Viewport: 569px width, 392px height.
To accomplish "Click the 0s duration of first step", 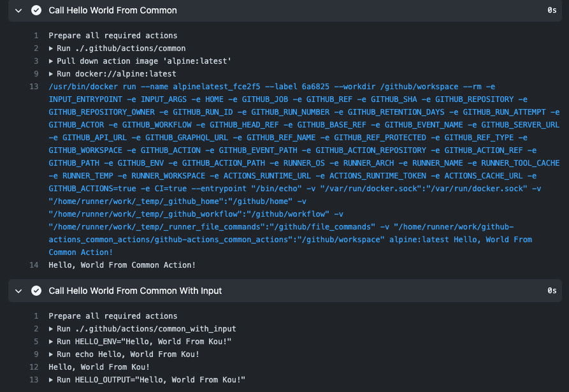I will (x=552, y=10).
